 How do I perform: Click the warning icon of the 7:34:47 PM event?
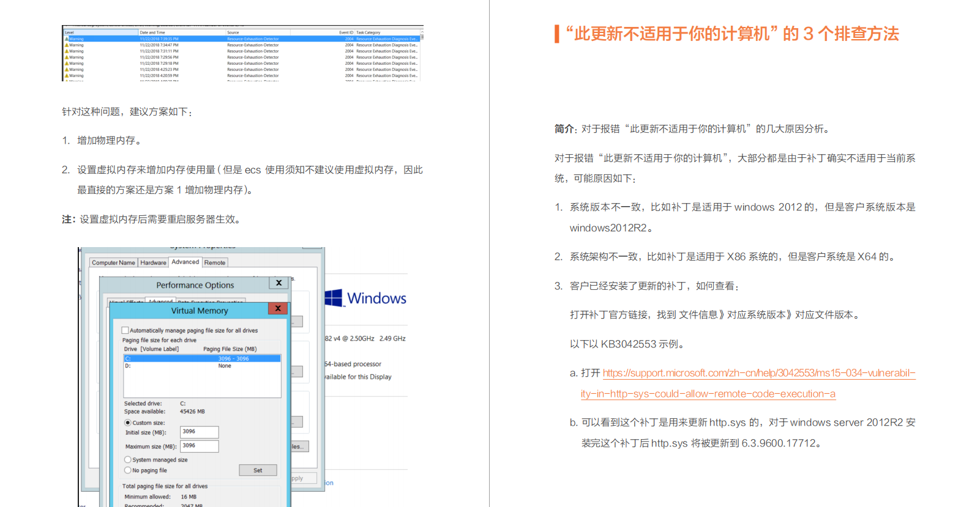[x=67, y=45]
